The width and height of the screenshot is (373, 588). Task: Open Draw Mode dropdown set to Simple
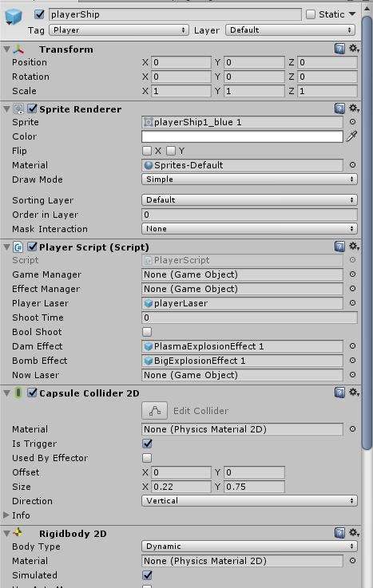click(249, 180)
